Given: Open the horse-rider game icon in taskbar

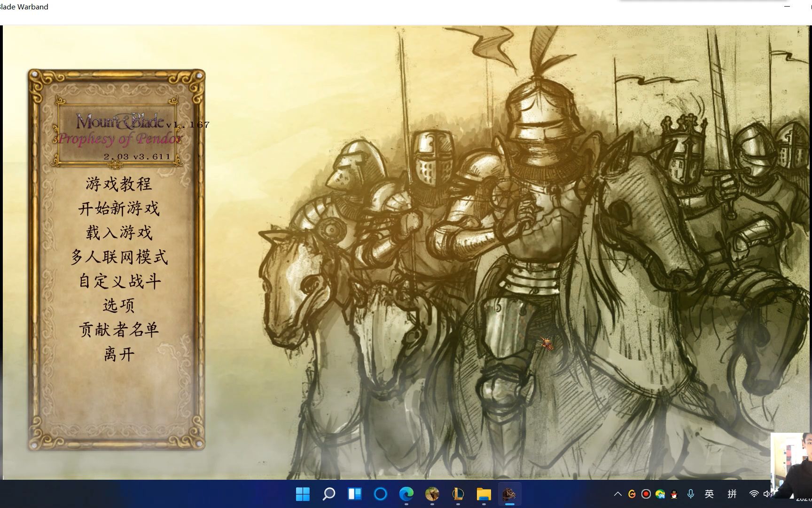Looking at the screenshot, I should click(432, 494).
